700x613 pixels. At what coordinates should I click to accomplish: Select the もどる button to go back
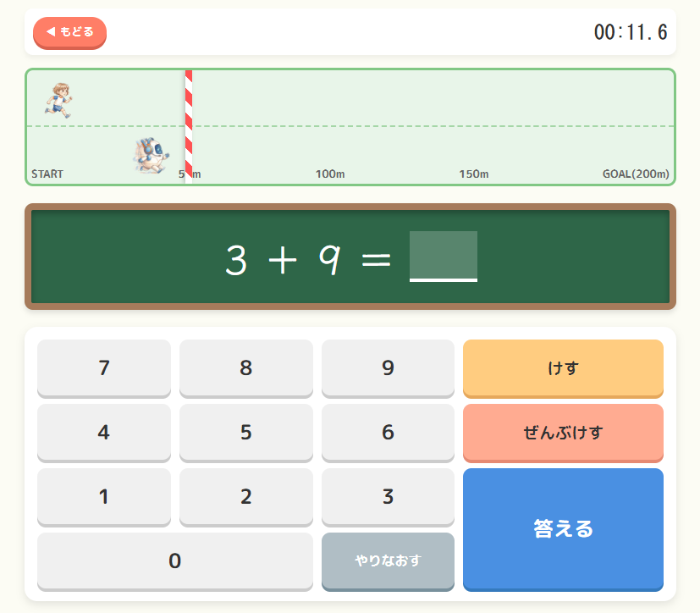tap(69, 33)
